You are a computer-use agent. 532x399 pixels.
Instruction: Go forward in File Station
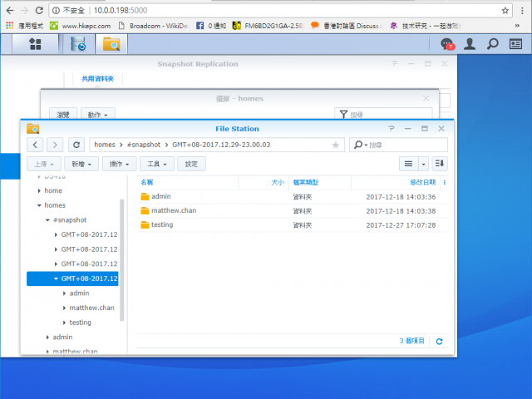coord(55,145)
